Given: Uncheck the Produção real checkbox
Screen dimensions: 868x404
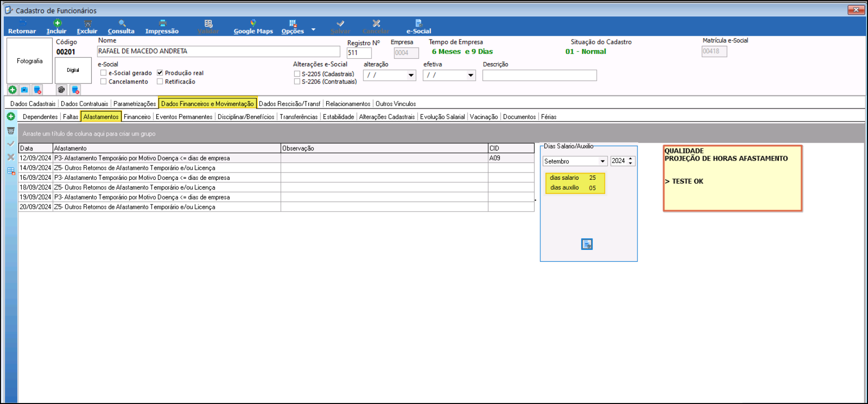Looking at the screenshot, I should pyautogui.click(x=160, y=73).
